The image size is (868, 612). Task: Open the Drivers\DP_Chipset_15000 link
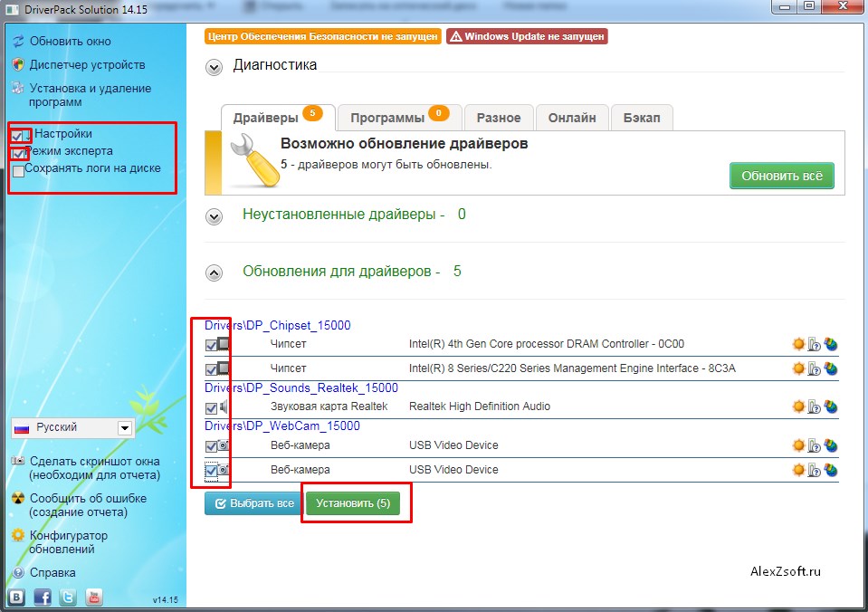point(278,325)
